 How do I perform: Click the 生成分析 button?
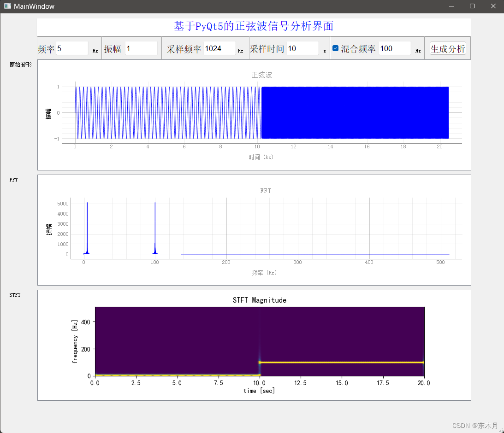[447, 48]
